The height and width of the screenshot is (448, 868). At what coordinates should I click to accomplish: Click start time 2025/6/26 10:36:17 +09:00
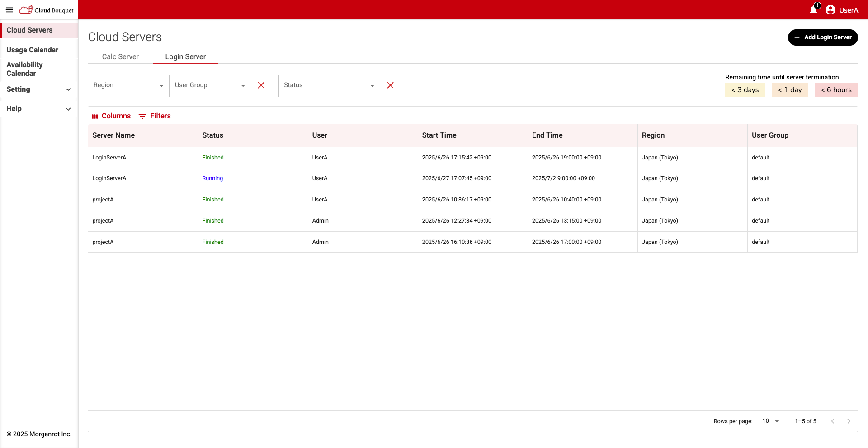coord(457,200)
